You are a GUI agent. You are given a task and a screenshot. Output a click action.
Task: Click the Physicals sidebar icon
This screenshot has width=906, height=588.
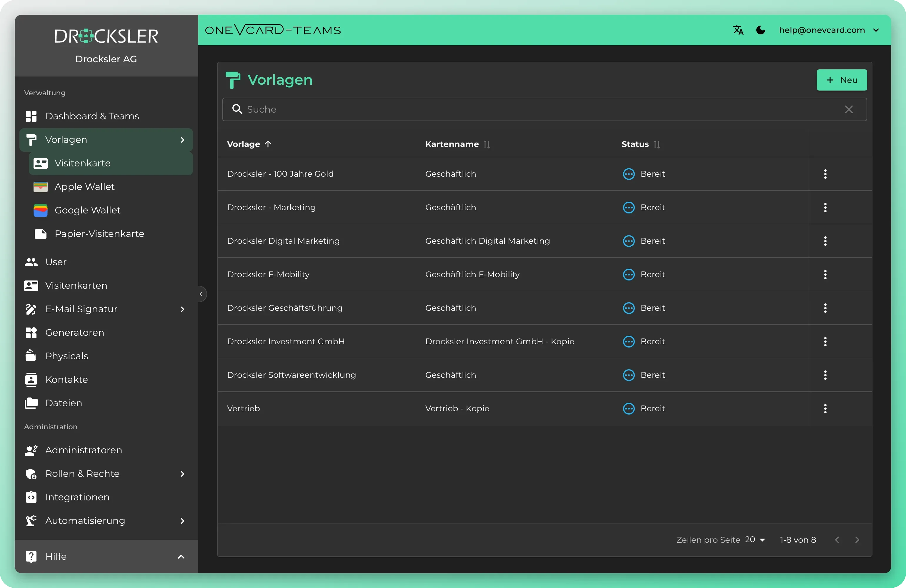click(31, 356)
